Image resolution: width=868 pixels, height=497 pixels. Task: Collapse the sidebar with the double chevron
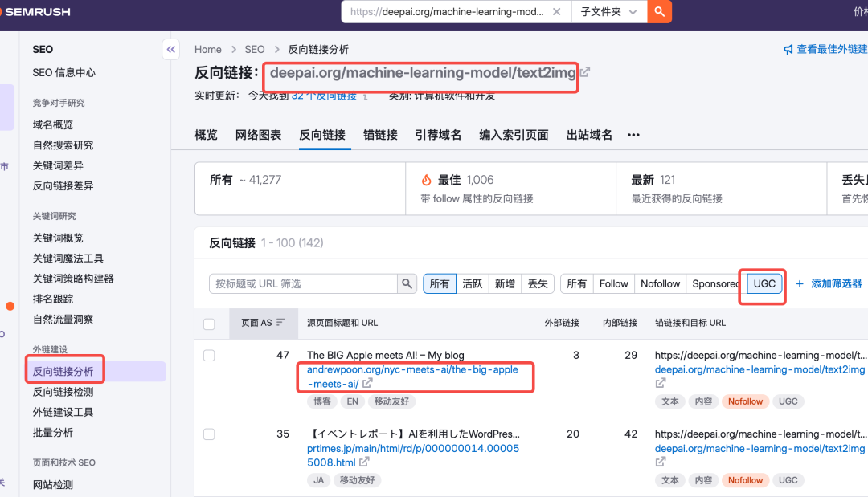click(x=170, y=49)
